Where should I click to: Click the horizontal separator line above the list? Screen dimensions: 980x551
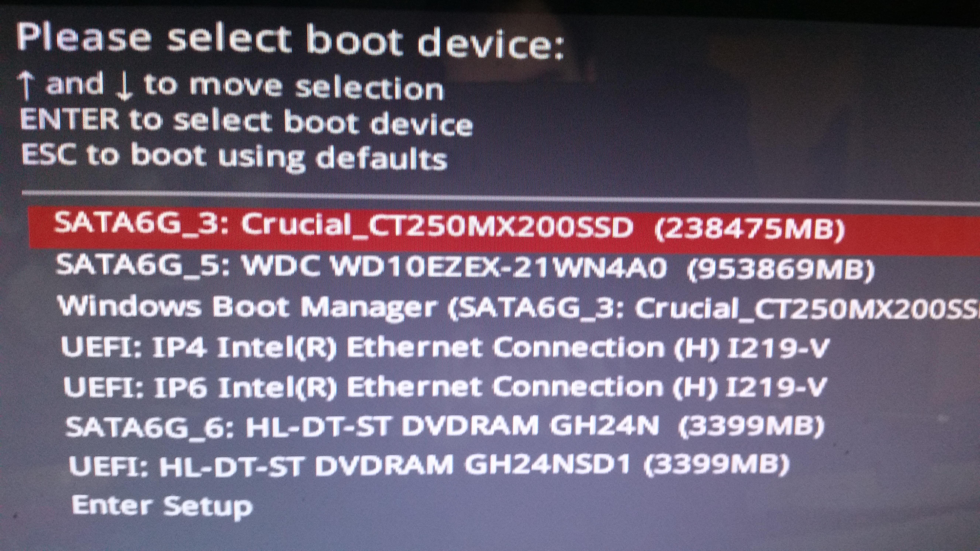(501, 197)
